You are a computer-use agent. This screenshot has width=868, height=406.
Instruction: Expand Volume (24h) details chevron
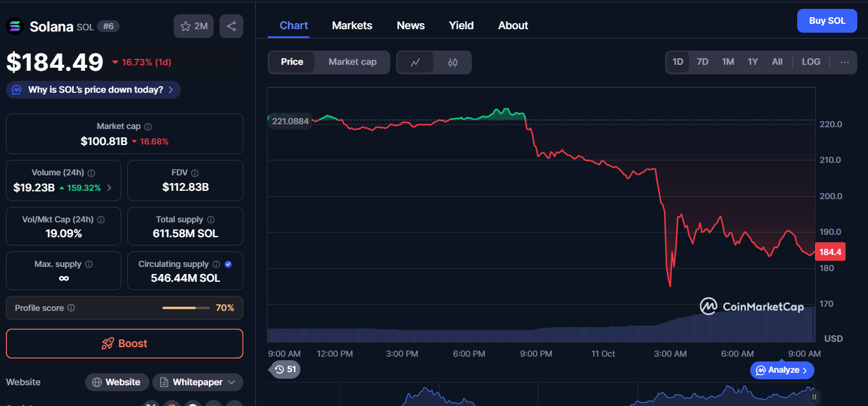[x=109, y=188]
